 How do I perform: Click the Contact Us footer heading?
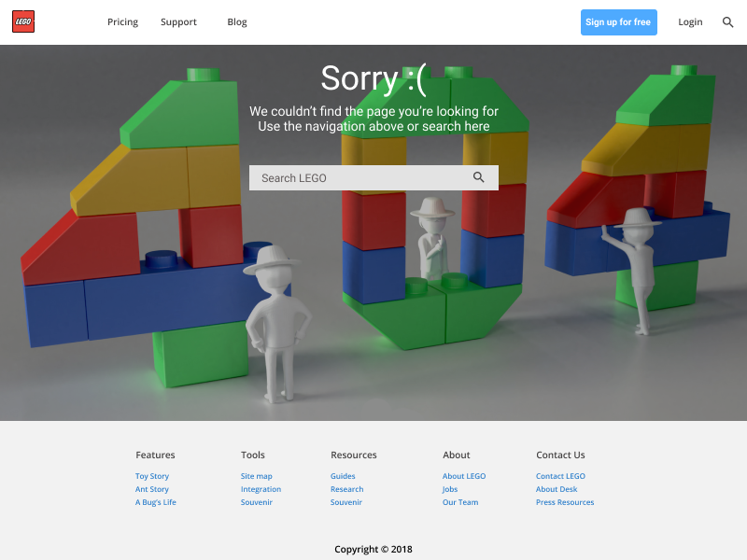(560, 455)
